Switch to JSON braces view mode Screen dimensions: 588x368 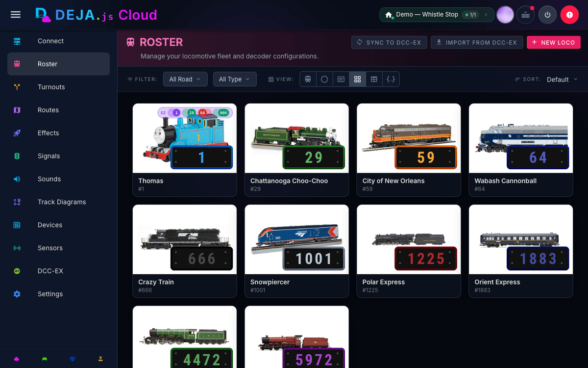(391, 79)
